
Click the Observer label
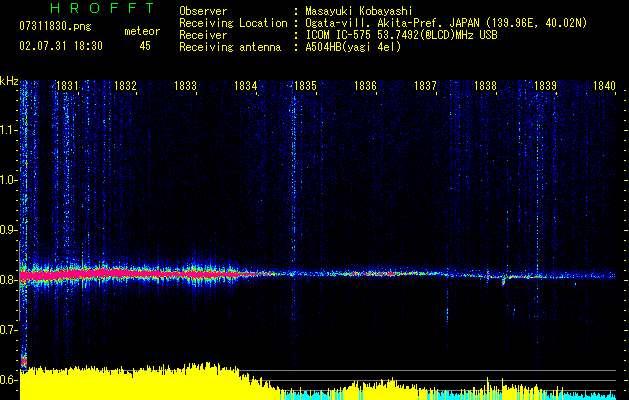coord(203,11)
